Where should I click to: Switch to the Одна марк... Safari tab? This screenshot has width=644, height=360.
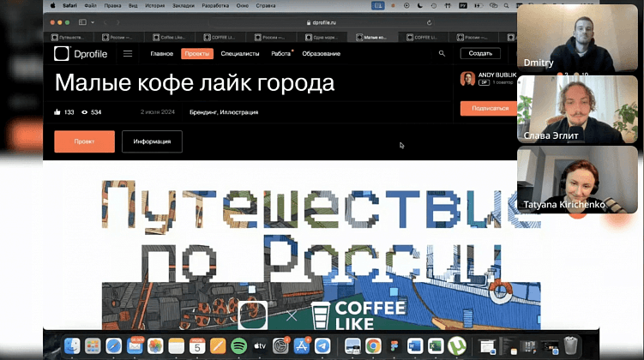coord(322,38)
